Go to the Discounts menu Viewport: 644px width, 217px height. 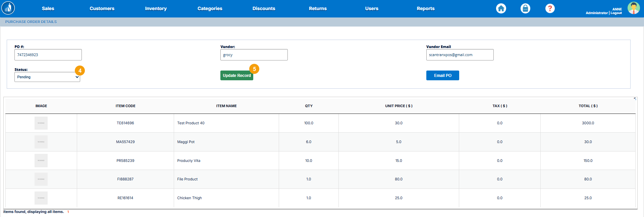(264, 9)
